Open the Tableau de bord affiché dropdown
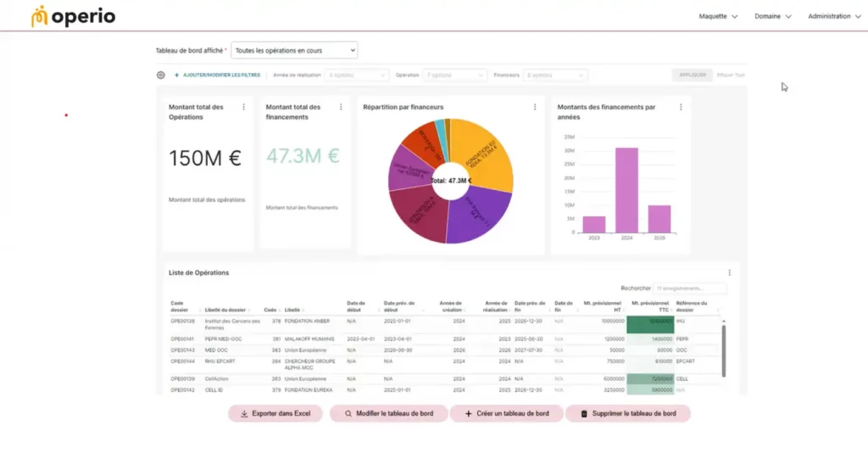The height and width of the screenshot is (453, 868). [294, 50]
